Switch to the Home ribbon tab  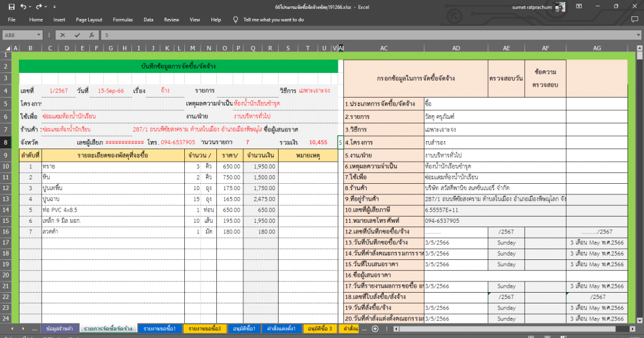point(36,20)
